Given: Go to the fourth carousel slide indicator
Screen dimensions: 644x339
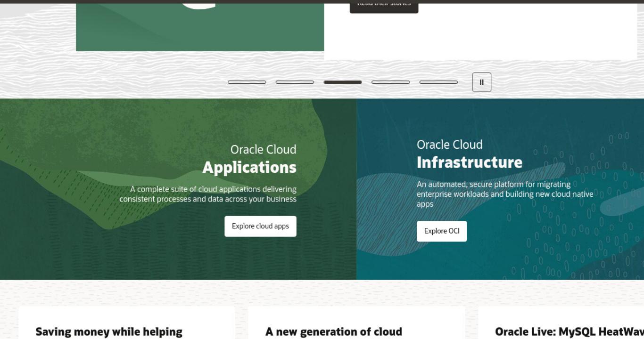Looking at the screenshot, I should (x=390, y=82).
